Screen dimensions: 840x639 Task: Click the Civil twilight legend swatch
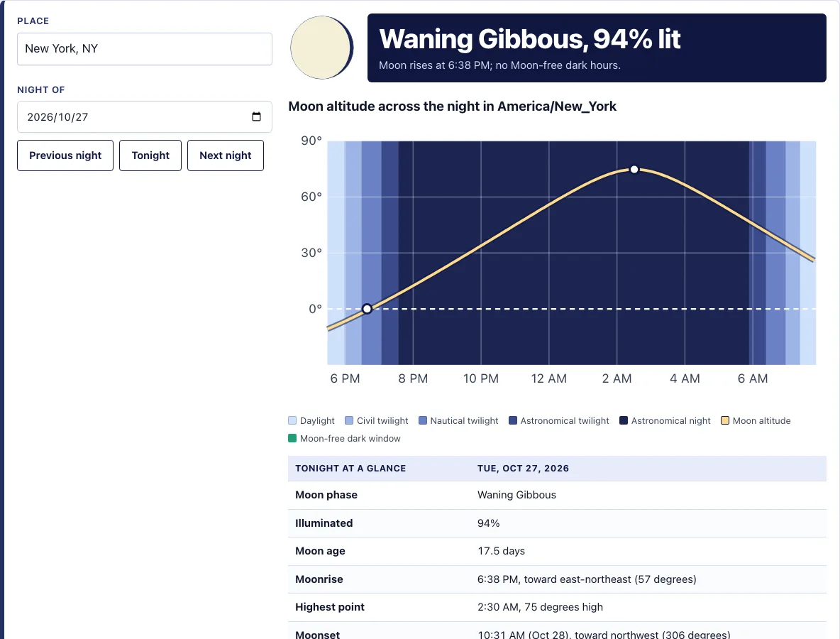coord(349,420)
